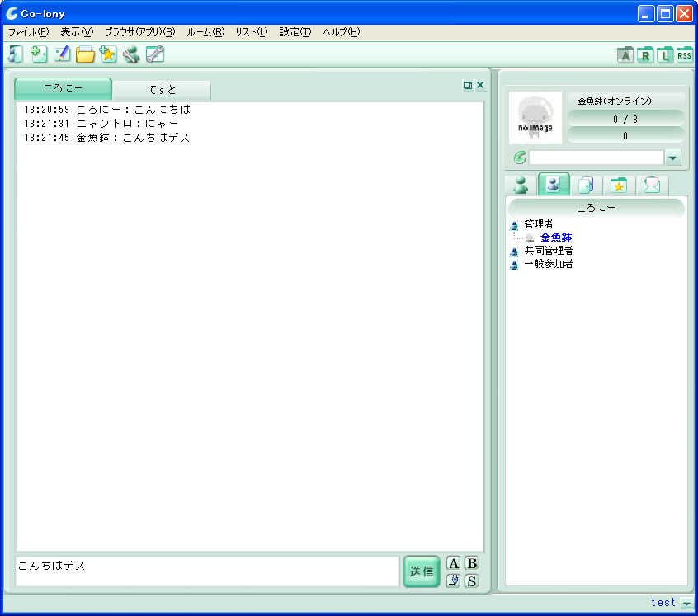Open the リスト(L) menu
The image size is (698, 616).
click(251, 32)
